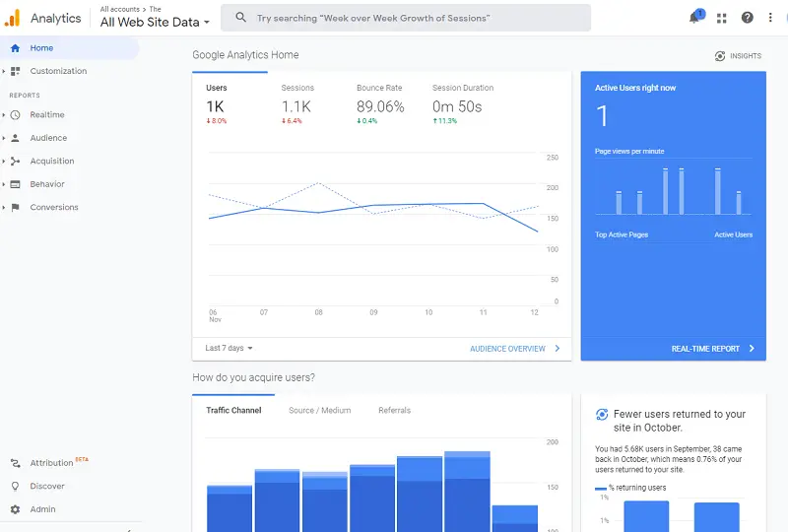
Task: Click the Audience person icon
Action: click(x=15, y=138)
